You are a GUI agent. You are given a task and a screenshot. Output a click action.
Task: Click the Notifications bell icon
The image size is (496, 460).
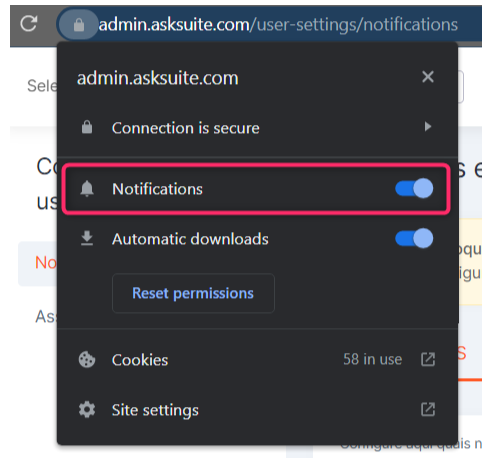pyautogui.click(x=87, y=189)
